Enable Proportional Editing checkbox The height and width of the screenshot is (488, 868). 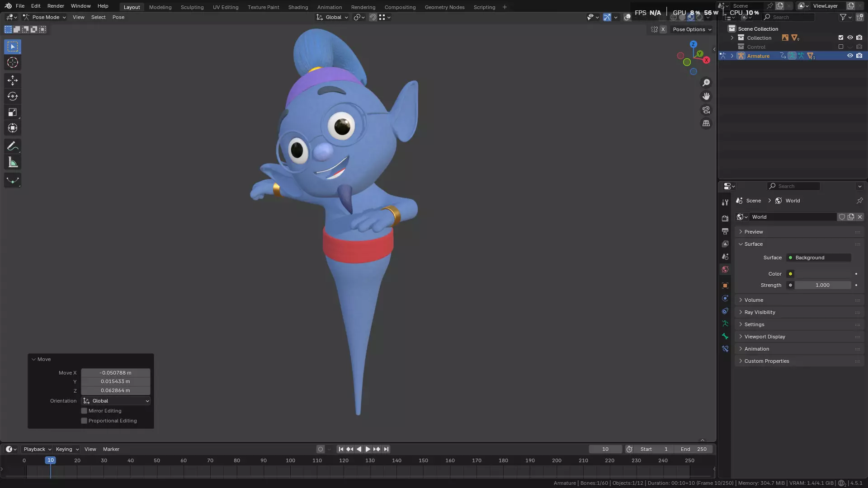click(x=84, y=421)
